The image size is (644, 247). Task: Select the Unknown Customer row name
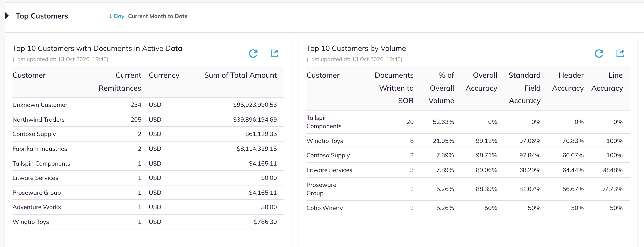[40, 105]
